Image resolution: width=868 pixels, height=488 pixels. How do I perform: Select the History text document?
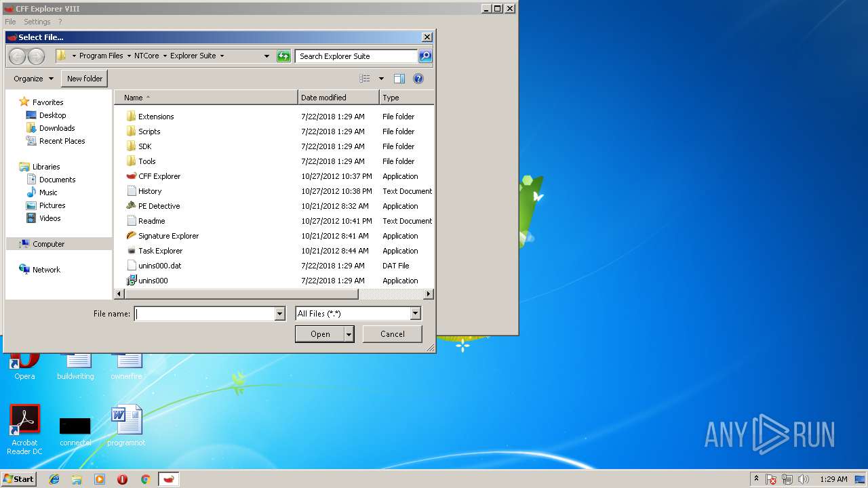[150, 191]
